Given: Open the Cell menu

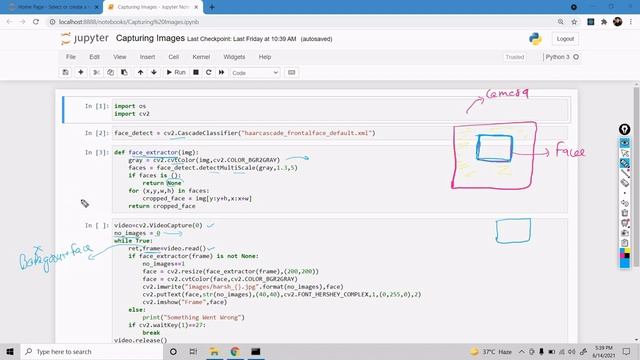Looking at the screenshot, I should pyautogui.click(x=173, y=57).
